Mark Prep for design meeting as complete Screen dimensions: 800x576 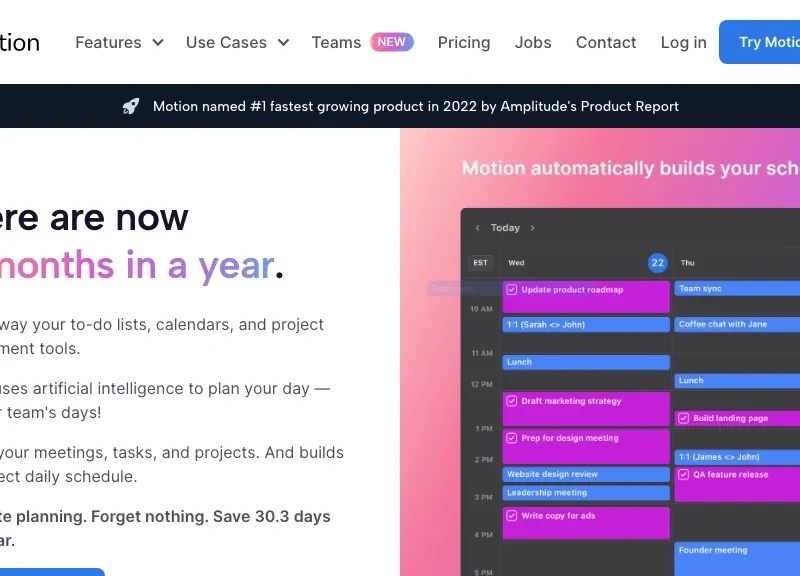coord(512,438)
